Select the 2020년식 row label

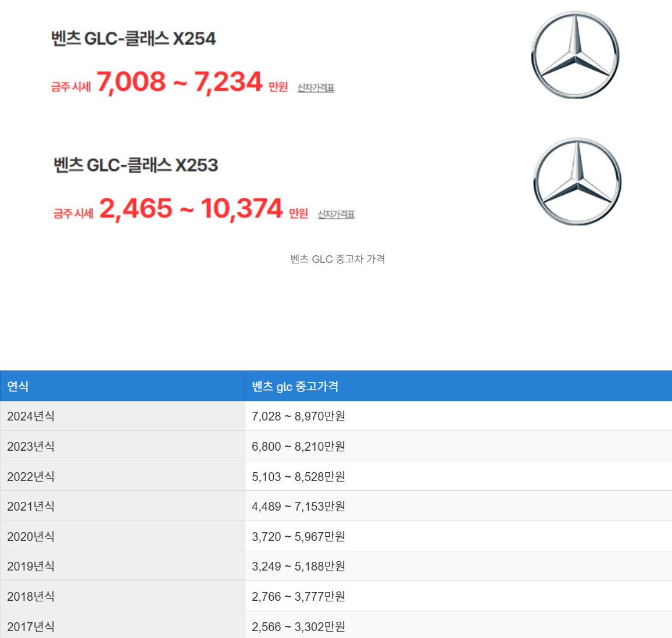31,536
